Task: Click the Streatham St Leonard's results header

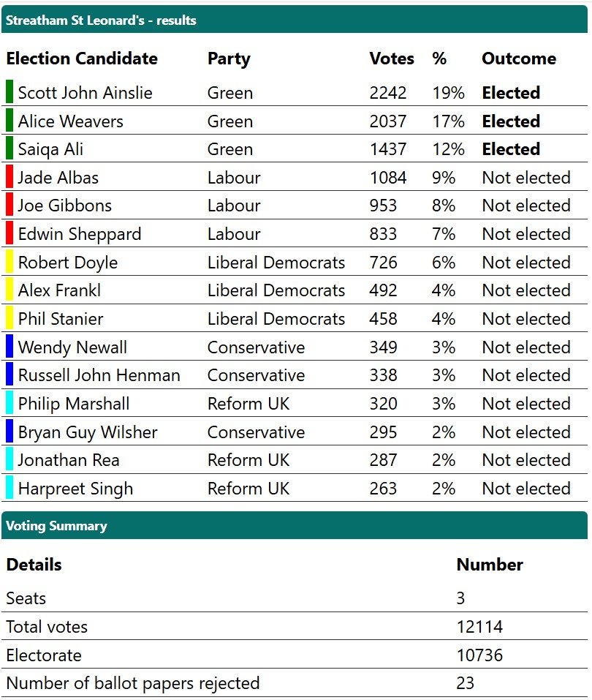Action: pyautogui.click(x=295, y=20)
